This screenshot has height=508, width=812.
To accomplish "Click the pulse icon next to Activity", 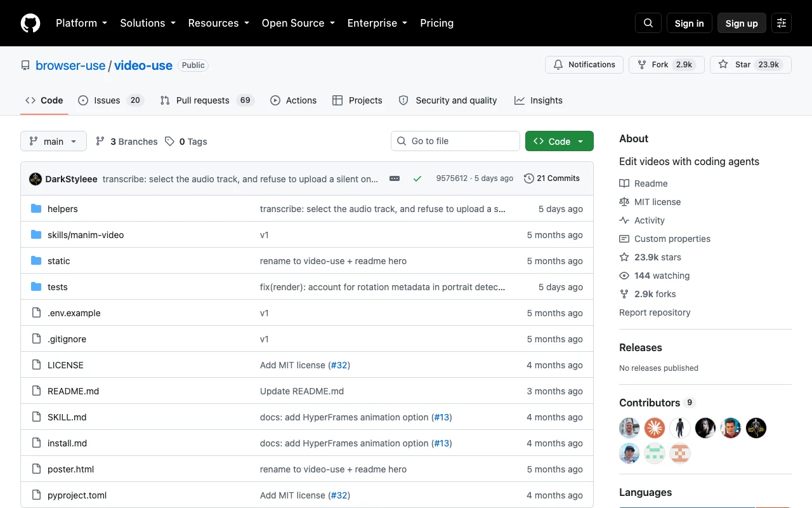I will coord(624,220).
